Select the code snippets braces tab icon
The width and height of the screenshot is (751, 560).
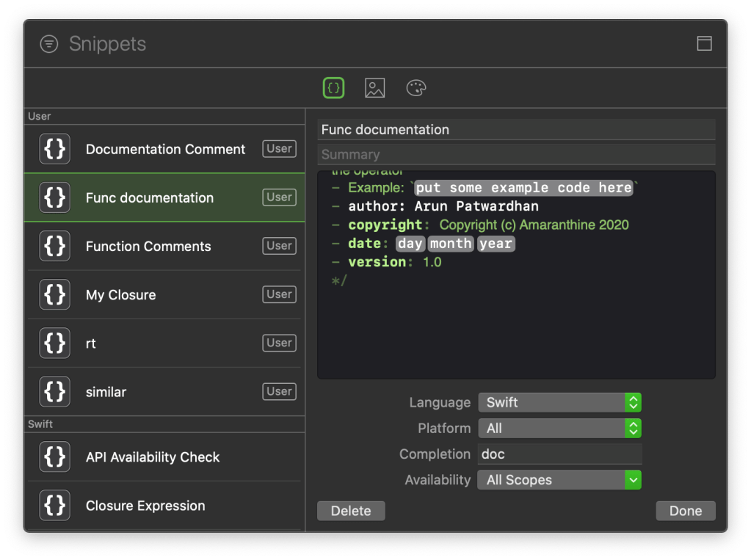[x=333, y=88]
